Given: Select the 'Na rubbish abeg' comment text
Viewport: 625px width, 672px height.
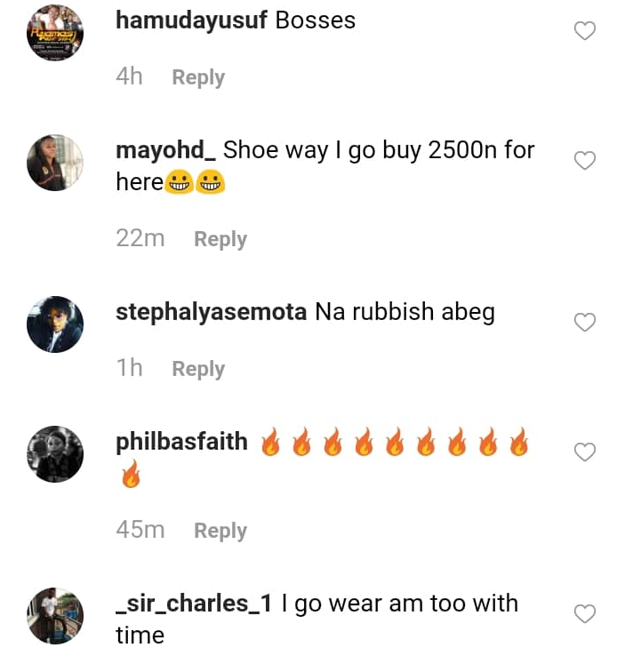Looking at the screenshot, I should coord(405,312).
